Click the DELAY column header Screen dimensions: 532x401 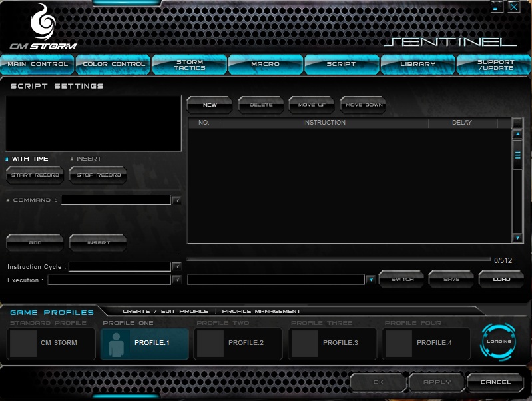(x=462, y=123)
